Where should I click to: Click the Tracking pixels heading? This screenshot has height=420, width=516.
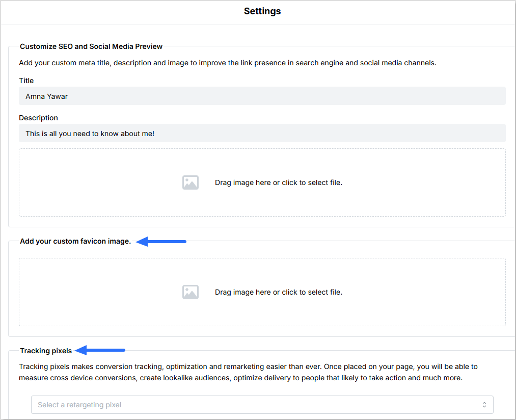pos(46,351)
